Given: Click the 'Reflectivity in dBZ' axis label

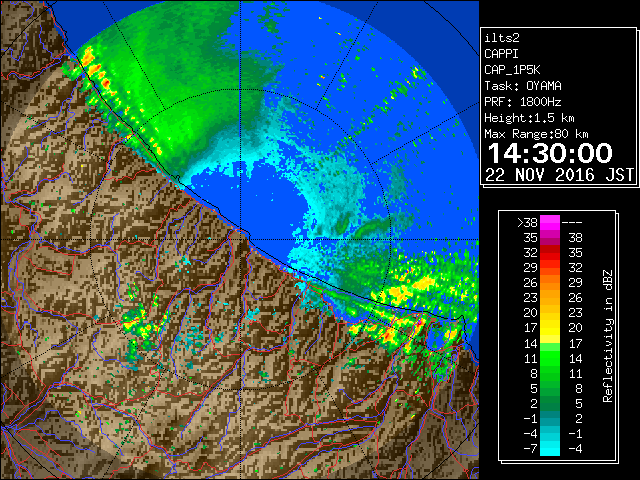Looking at the screenshot, I should click(x=608, y=336).
